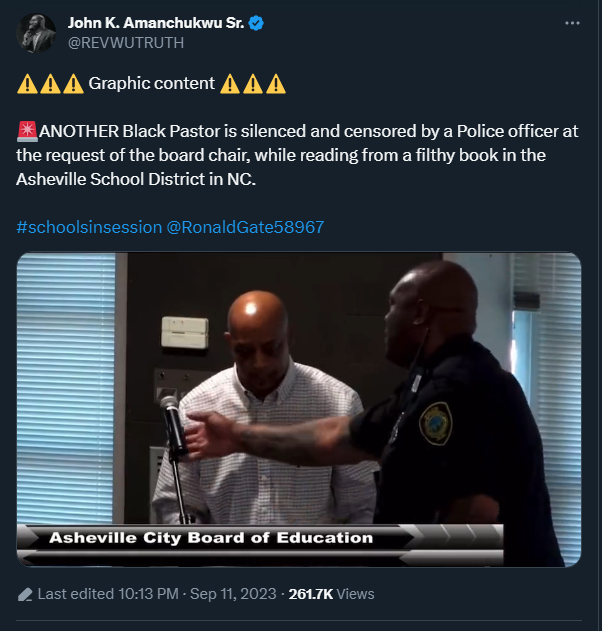Open the @REVWUTRUTH handle link
Image resolution: width=602 pixels, height=631 pixels.
[126, 43]
